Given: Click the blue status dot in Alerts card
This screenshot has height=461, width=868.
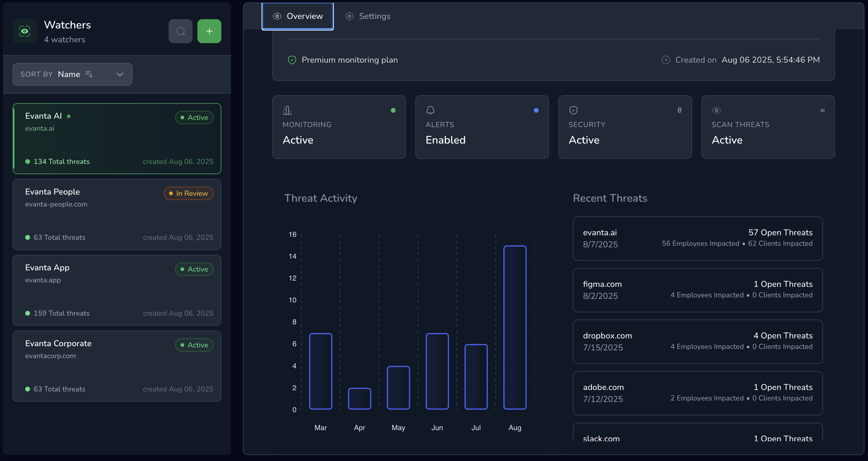Looking at the screenshot, I should click(536, 110).
